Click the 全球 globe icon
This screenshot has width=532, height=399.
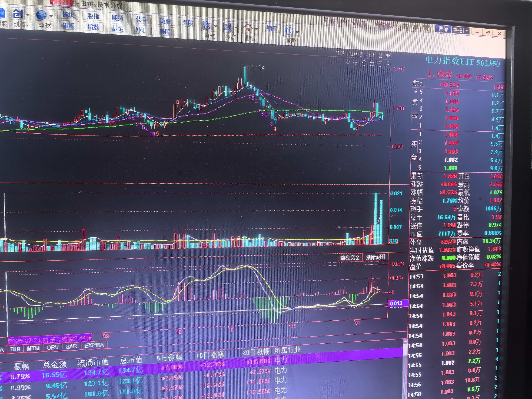click(x=41, y=15)
